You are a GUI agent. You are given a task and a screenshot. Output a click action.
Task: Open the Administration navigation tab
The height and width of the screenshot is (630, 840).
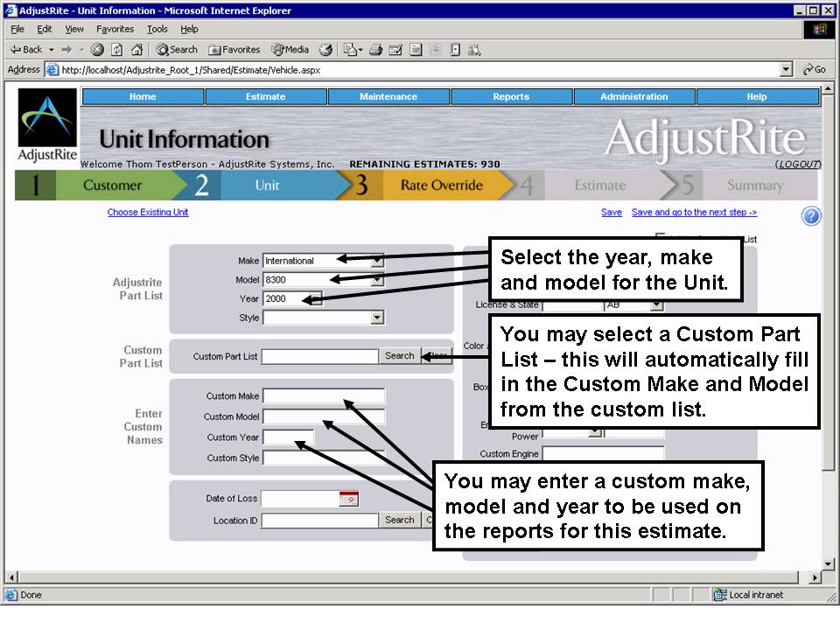point(634,96)
